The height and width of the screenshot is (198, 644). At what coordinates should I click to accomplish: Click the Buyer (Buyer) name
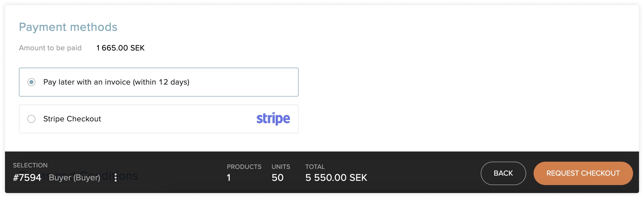point(75,178)
